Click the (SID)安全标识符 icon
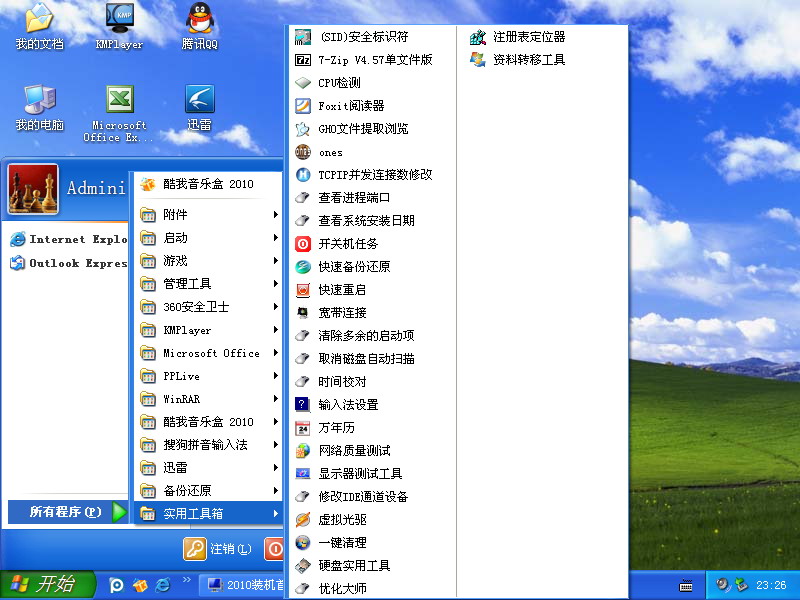Screen dimensions: 800x600 pyautogui.click(x=303, y=37)
